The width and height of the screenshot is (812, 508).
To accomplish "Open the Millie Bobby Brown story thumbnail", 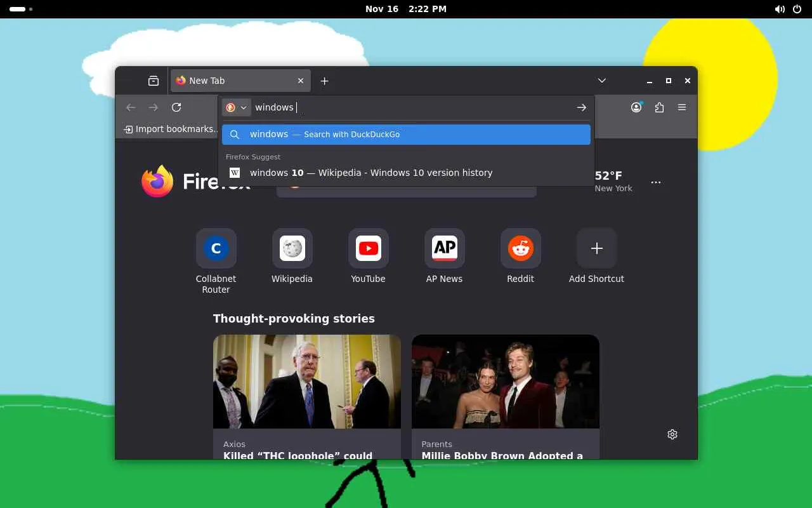I will (506, 382).
